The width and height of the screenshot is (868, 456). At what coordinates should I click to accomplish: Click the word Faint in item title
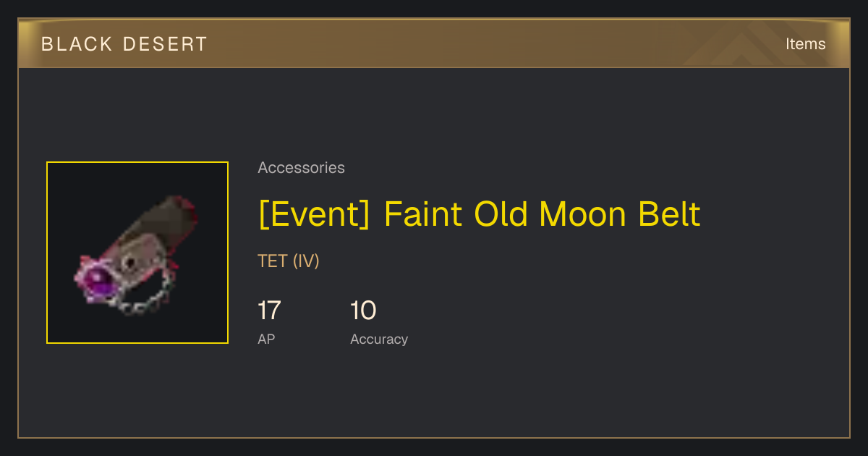point(422,214)
